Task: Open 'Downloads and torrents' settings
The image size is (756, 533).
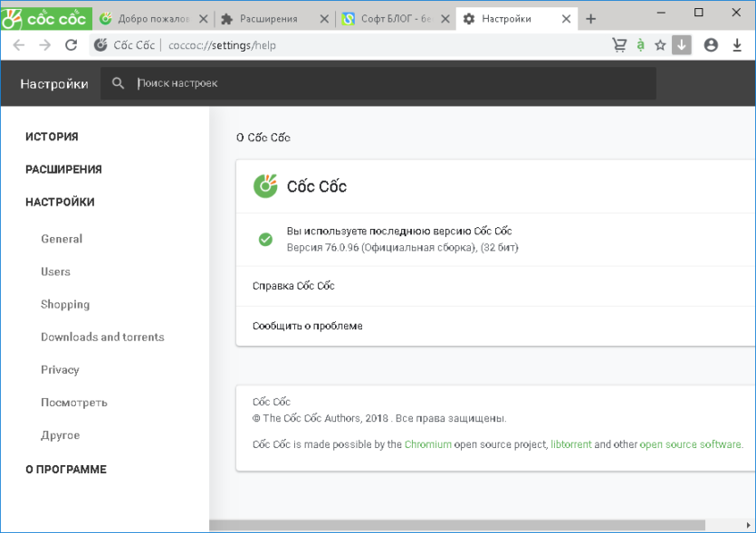Action: (102, 337)
